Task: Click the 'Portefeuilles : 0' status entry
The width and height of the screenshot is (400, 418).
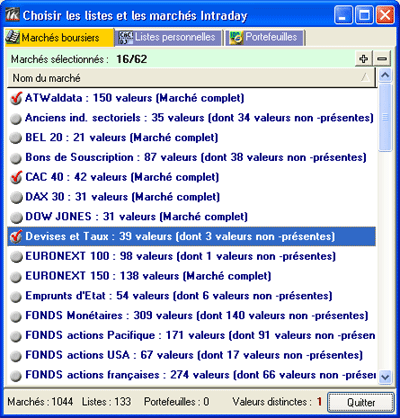Action: tap(177, 402)
